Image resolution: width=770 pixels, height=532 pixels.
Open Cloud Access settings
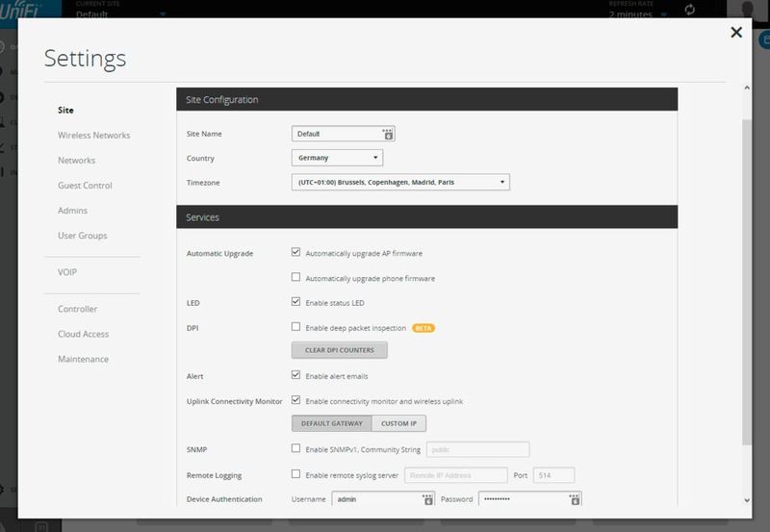[x=84, y=334]
